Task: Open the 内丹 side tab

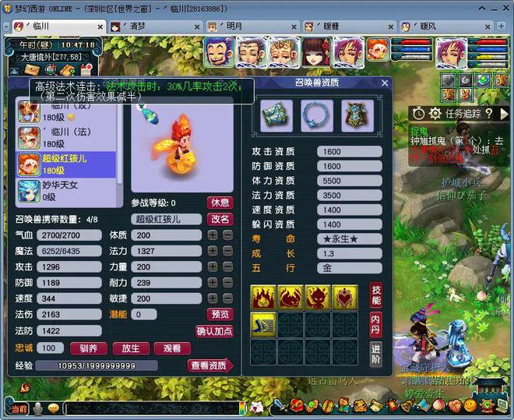Action: pos(376,324)
